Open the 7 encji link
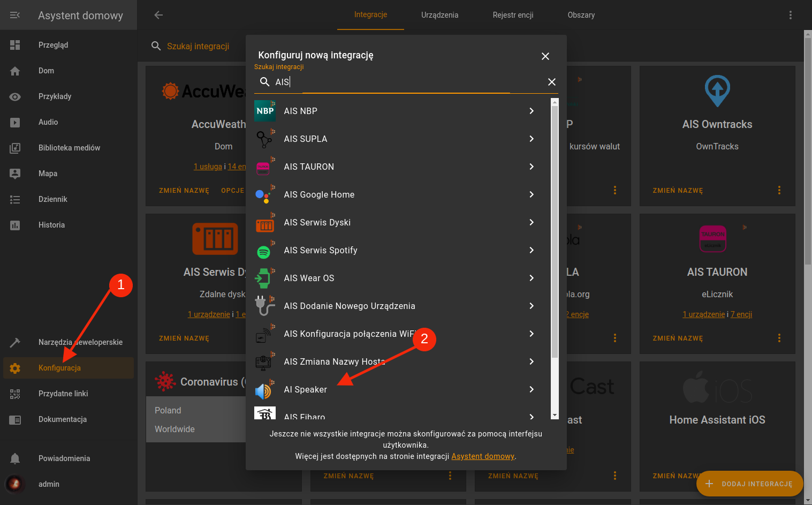This screenshot has height=505, width=812. (741, 314)
